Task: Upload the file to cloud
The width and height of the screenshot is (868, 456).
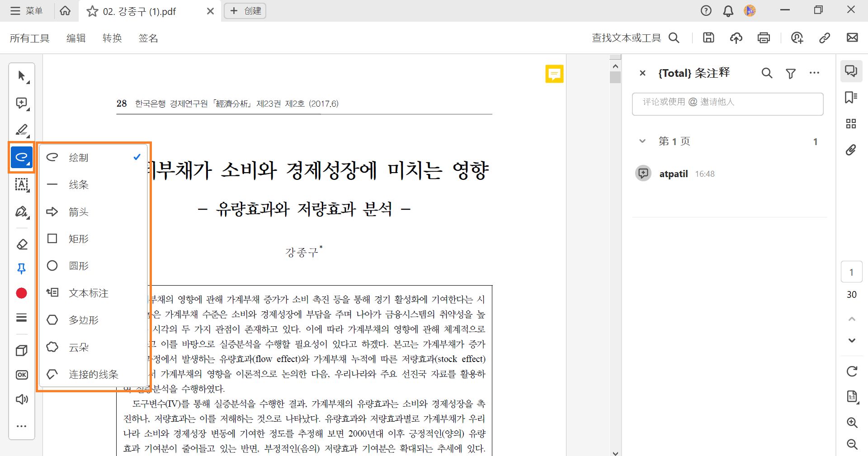Action: [736, 38]
